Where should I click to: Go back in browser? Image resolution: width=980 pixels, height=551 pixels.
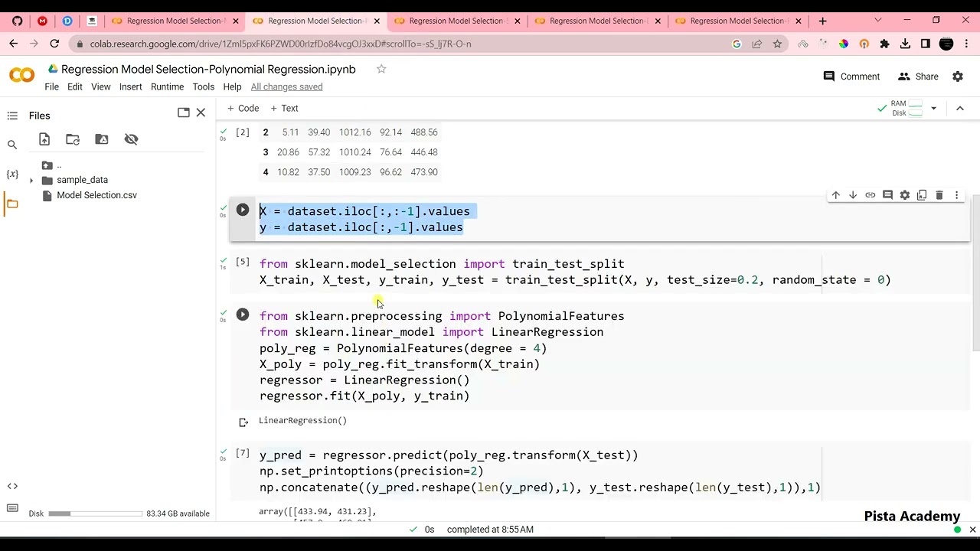tap(14, 44)
